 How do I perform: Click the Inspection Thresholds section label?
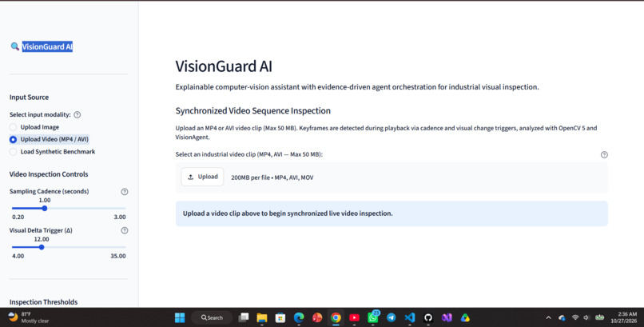point(43,302)
